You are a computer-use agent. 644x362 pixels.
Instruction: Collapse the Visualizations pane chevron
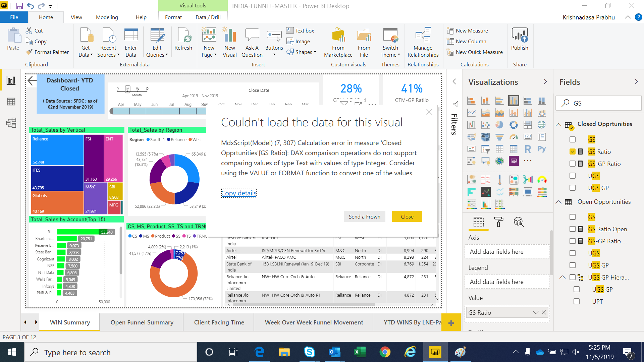(545, 82)
